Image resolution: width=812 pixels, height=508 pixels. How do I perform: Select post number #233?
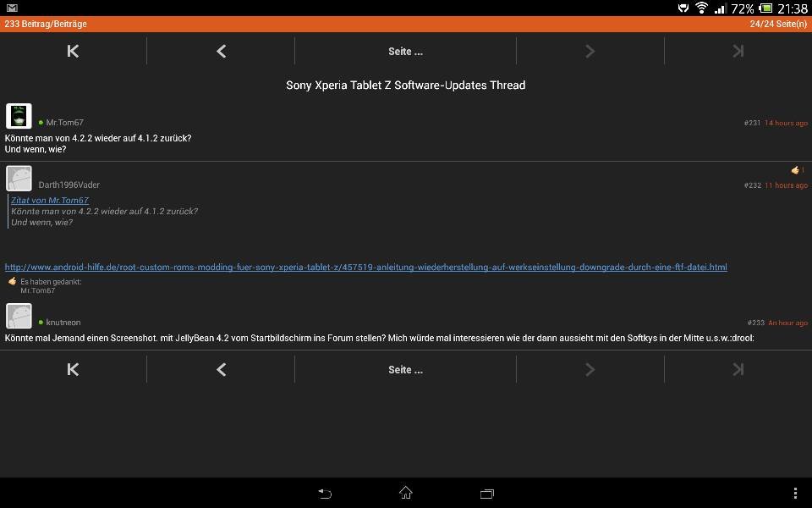[756, 323]
